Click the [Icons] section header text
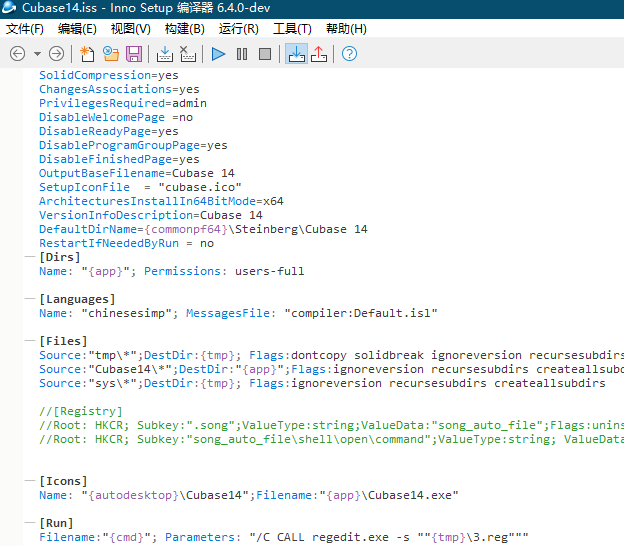 click(x=63, y=481)
